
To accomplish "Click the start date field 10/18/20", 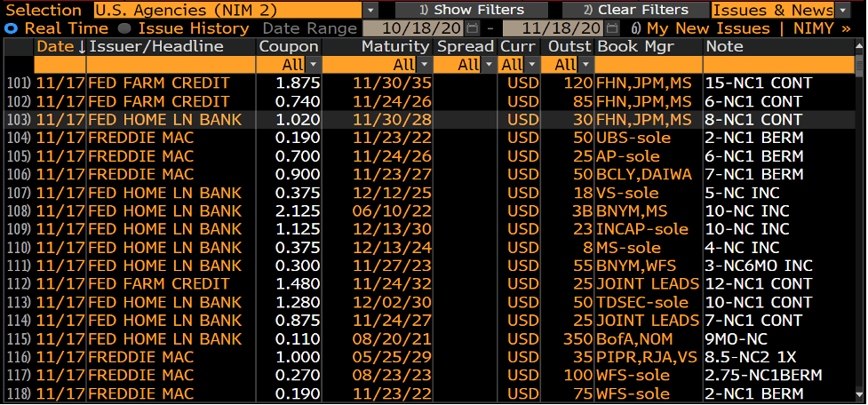I will 414,28.
